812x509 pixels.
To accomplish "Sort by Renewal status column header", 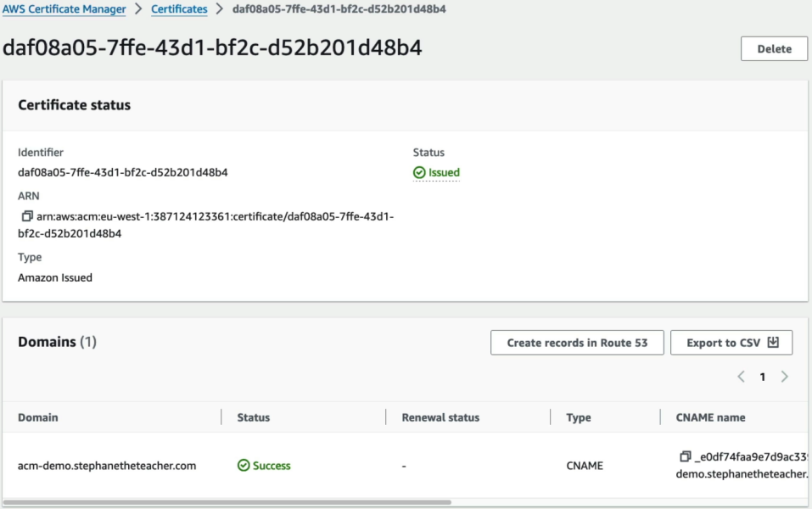I will [440, 417].
